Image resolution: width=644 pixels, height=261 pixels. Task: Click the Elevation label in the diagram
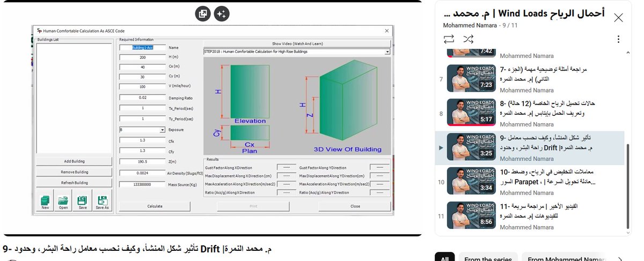tap(250, 121)
